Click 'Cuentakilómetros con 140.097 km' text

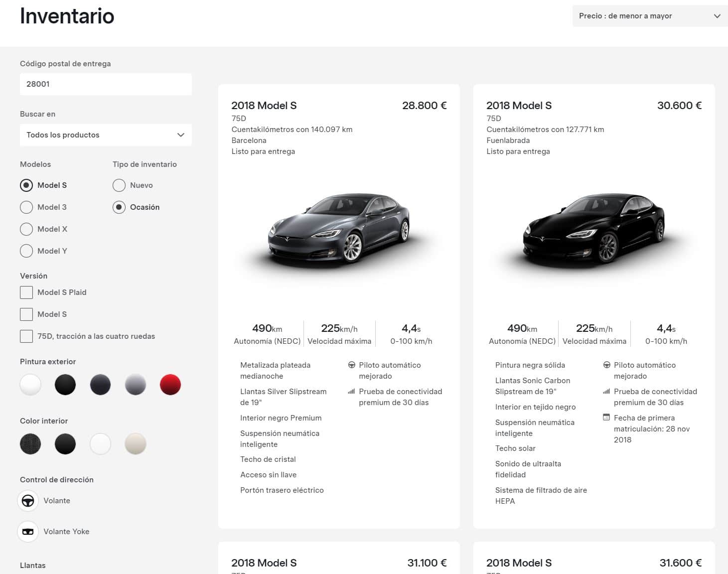click(x=292, y=130)
